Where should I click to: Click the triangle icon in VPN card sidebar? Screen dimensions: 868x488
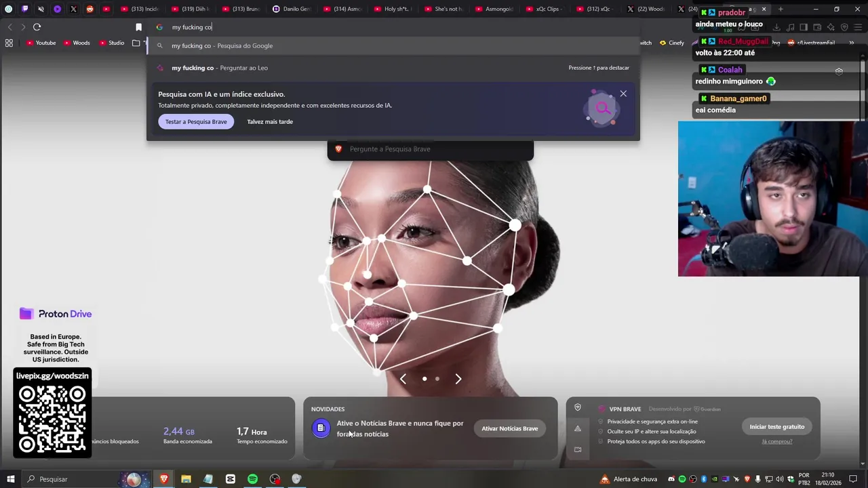(578, 428)
